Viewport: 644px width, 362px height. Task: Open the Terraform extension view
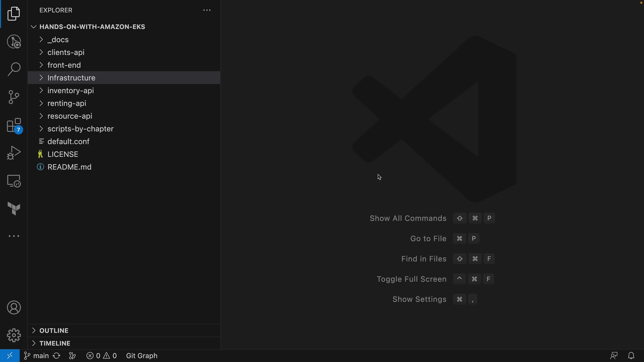pyautogui.click(x=14, y=208)
